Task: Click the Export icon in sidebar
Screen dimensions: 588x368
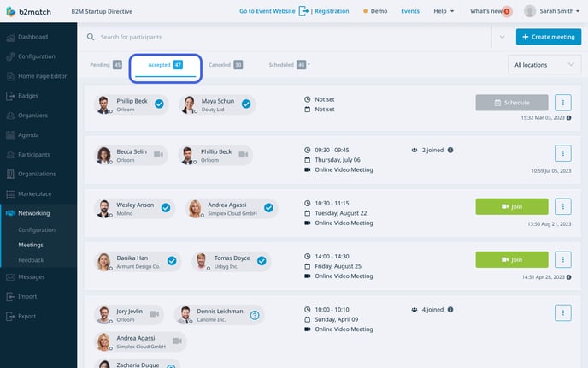Action: [x=10, y=316]
